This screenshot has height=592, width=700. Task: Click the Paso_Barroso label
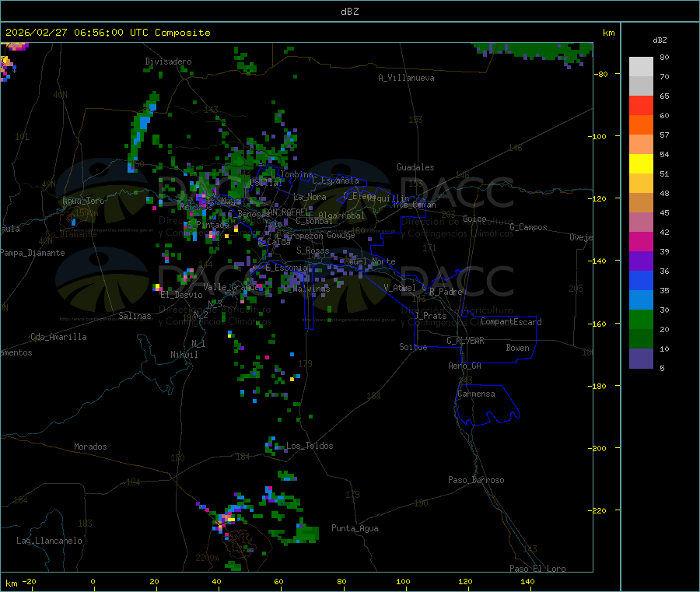tap(476, 480)
